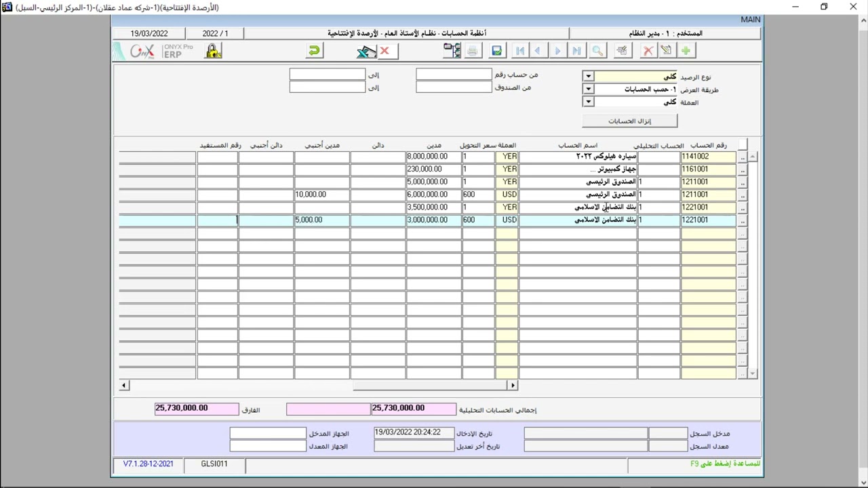Click the إلى field beside من حساب رقم
Screen dimensions: 868x488
pyautogui.click(x=328, y=75)
